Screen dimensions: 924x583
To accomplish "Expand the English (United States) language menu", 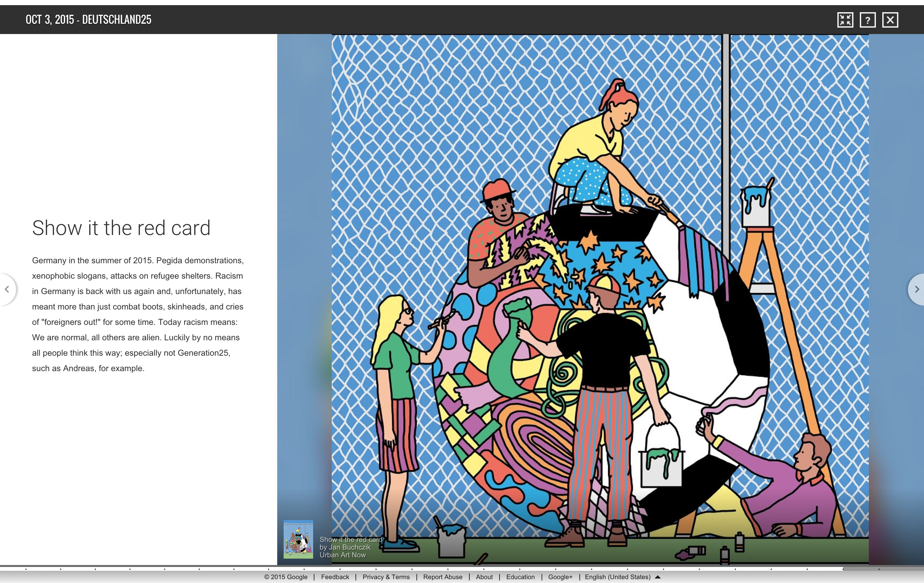I will [622, 577].
